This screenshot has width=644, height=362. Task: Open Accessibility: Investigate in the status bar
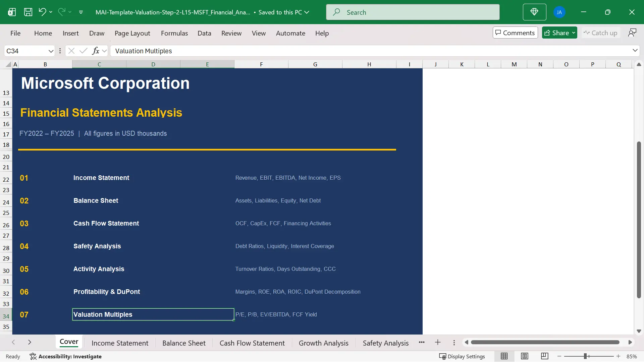click(65, 357)
